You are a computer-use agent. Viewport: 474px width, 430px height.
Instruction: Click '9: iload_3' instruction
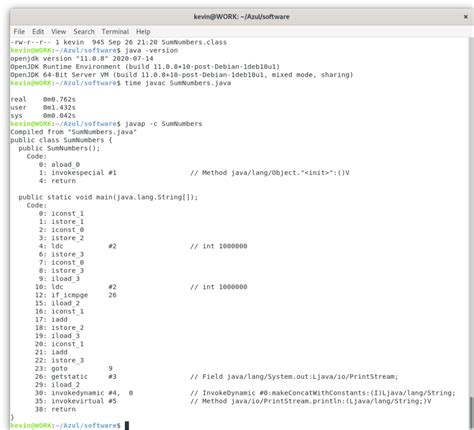pyautogui.click(x=59, y=279)
